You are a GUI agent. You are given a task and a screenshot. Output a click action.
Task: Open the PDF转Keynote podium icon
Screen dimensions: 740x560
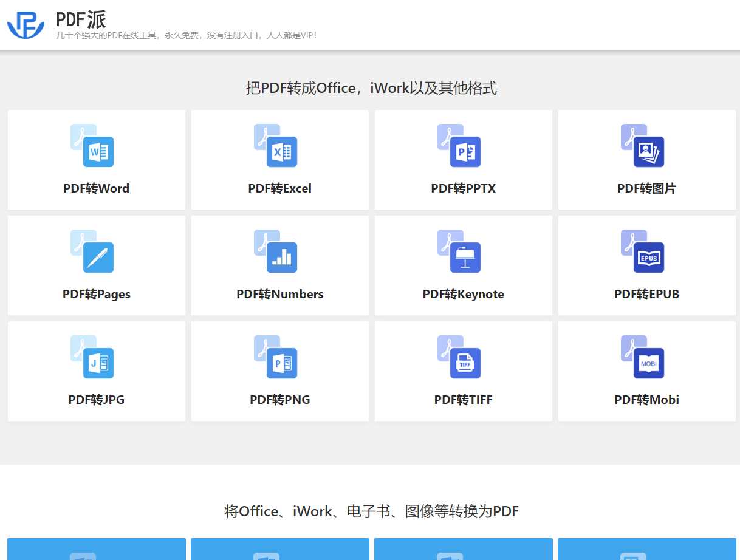[x=459, y=251]
